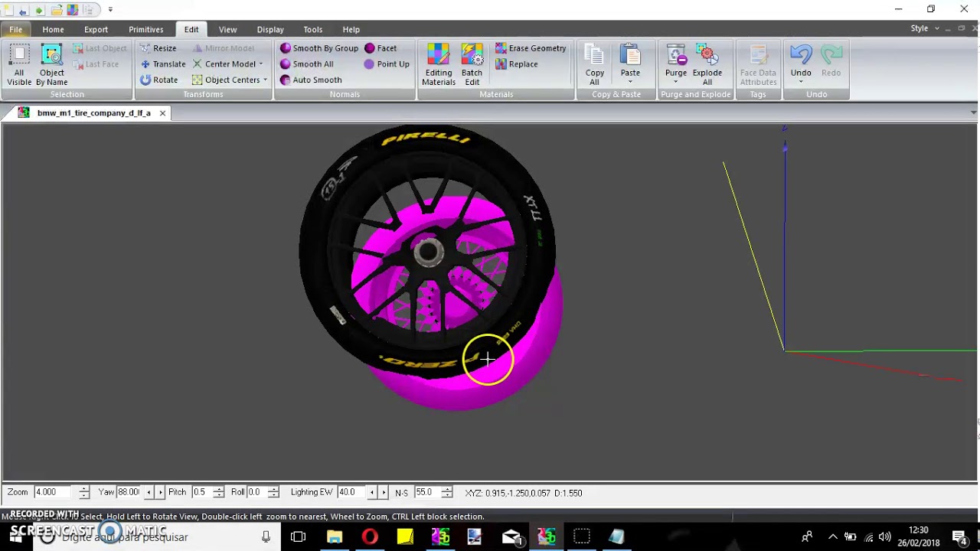Screen dimensions: 980x551
Task: Choose the Rotate transform
Action: pyautogui.click(x=159, y=80)
